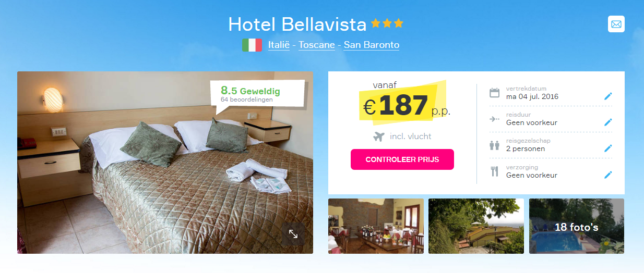Image resolution: width=644 pixels, height=273 pixels.
Task: View all 18 foto's thumbnail
Action: [x=577, y=226]
